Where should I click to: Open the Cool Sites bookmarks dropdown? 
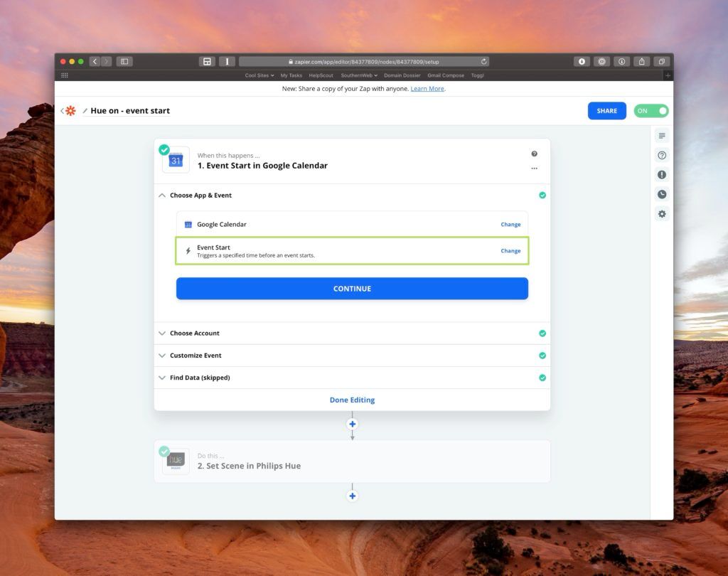pos(259,75)
